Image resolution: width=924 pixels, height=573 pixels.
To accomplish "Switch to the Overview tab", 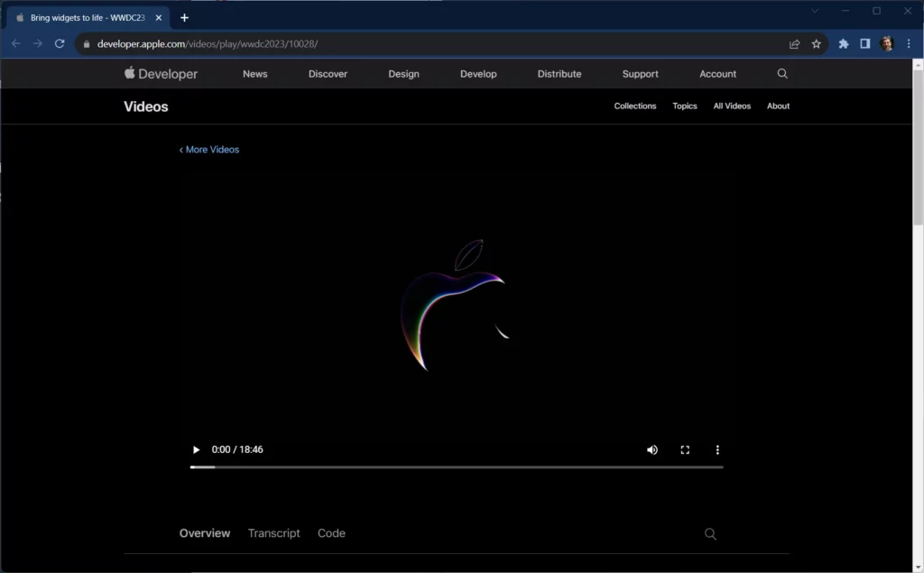I will (205, 533).
